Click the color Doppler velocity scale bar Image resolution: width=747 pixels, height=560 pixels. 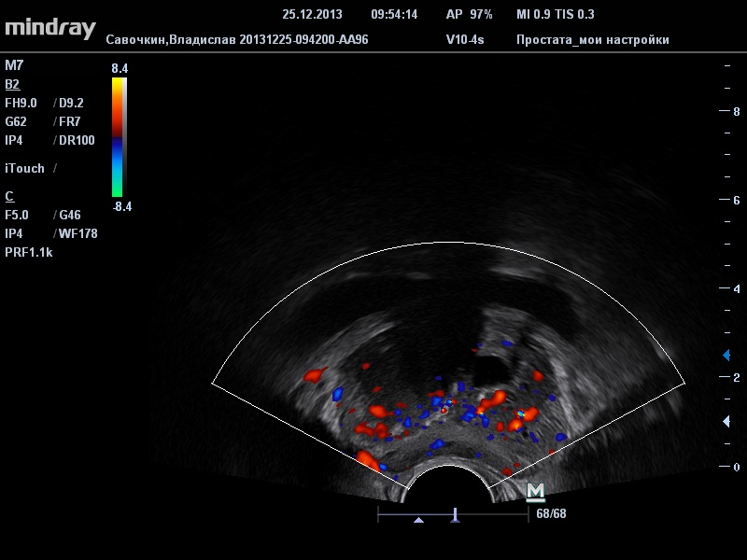120,137
